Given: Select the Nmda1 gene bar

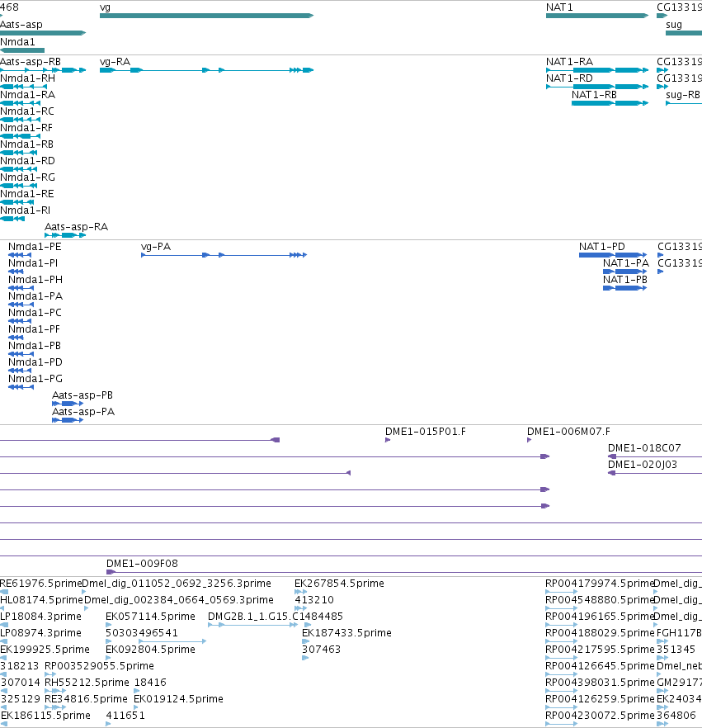Looking at the screenshot, I should 22,50.
